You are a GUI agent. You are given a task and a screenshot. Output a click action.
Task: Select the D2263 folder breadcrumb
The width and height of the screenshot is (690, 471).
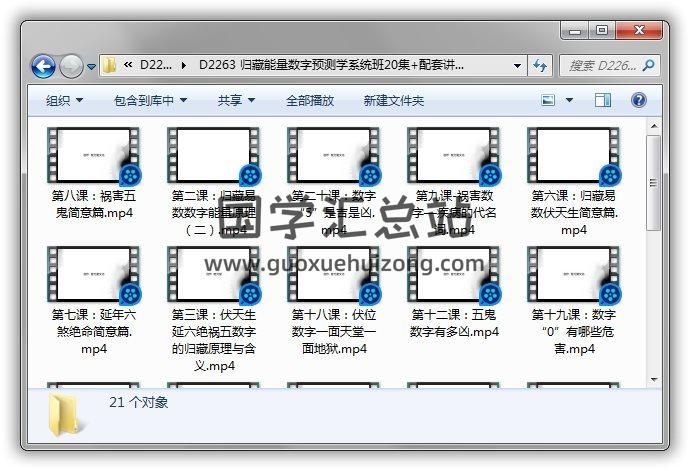coord(331,65)
